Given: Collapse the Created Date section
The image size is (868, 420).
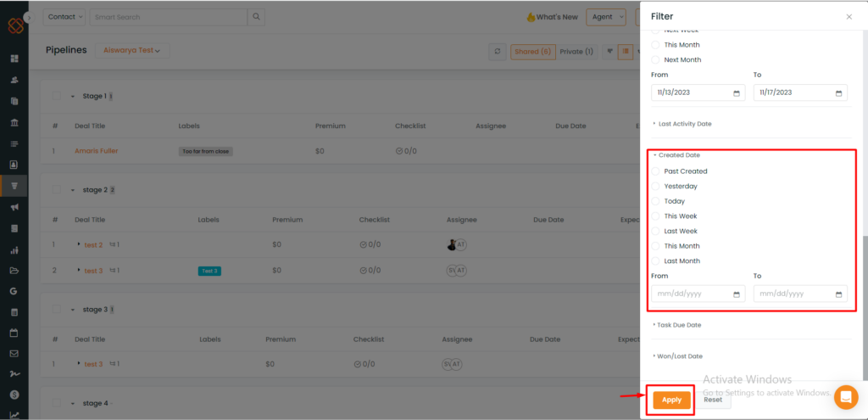Looking at the screenshot, I should (x=676, y=155).
